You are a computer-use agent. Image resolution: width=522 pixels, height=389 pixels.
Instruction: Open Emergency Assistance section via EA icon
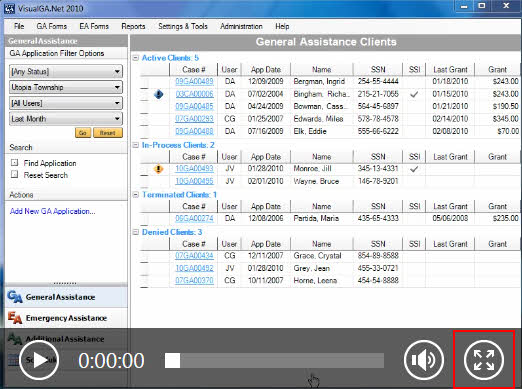(x=15, y=318)
